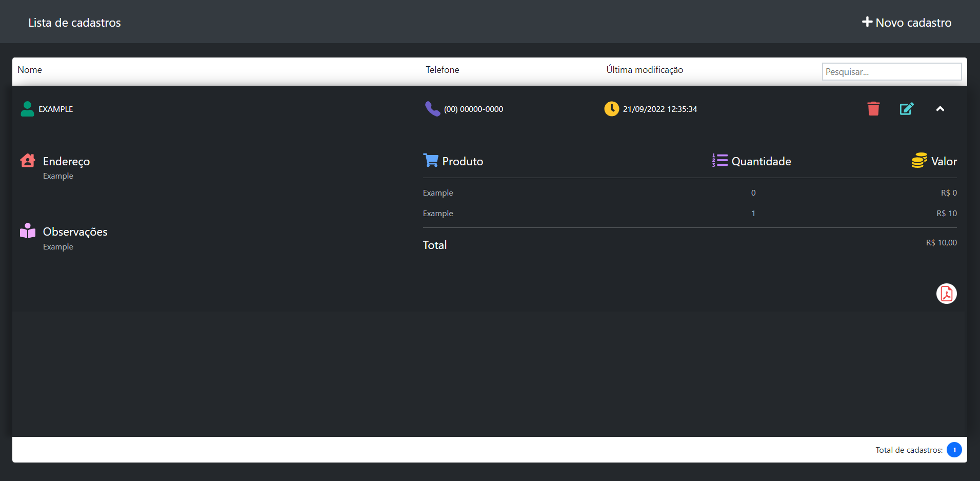Export the record as PDF

947,294
